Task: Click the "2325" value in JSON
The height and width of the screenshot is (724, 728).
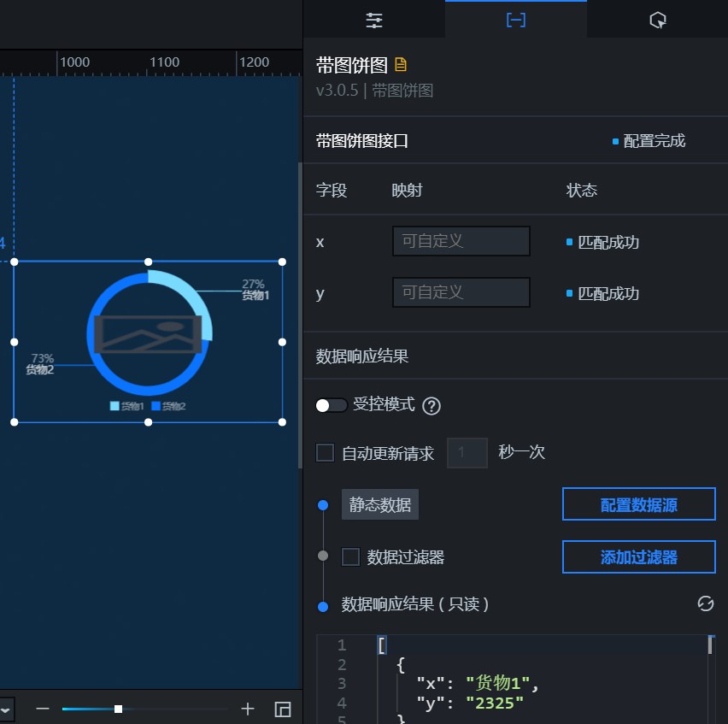Action: tap(495, 703)
